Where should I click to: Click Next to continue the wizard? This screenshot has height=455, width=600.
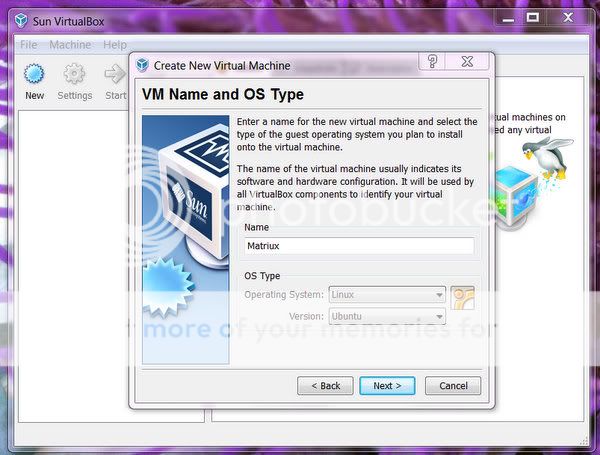387,386
